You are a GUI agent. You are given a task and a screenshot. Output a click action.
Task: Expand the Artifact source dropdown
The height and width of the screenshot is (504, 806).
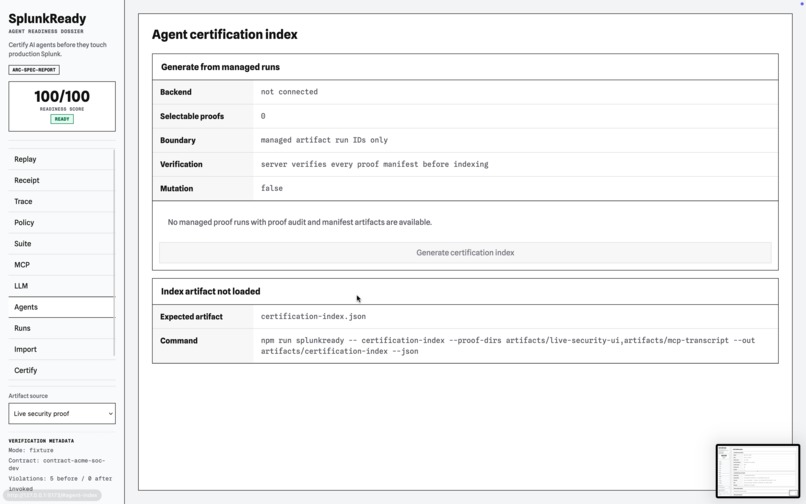[62, 413]
